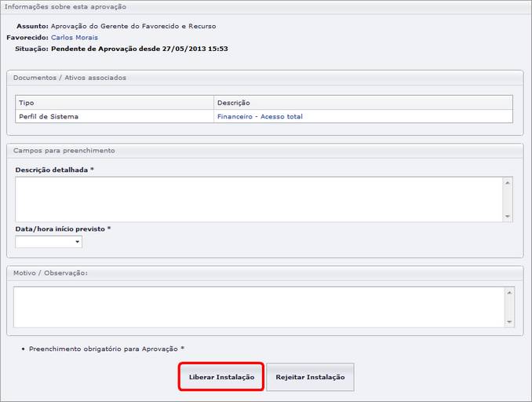Click the Motivo / Observação scrollbar track
The width and height of the screenshot is (532, 402).
(509, 306)
